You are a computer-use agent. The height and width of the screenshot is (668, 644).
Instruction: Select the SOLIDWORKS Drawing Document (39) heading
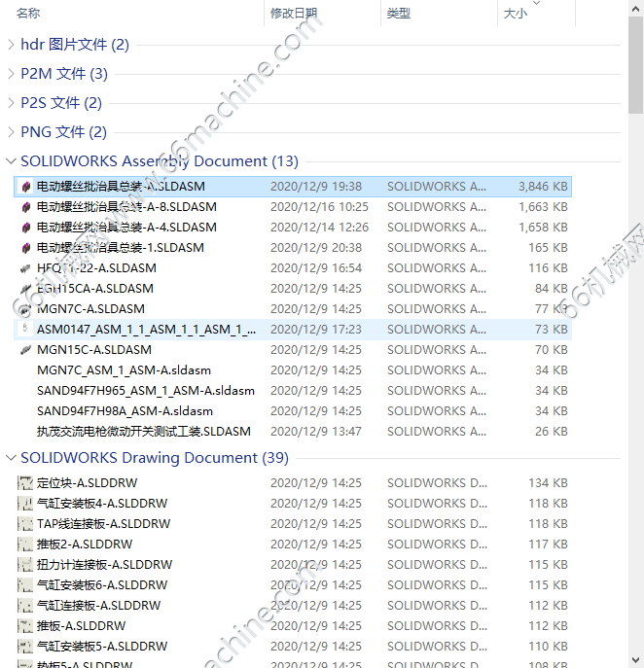155,458
